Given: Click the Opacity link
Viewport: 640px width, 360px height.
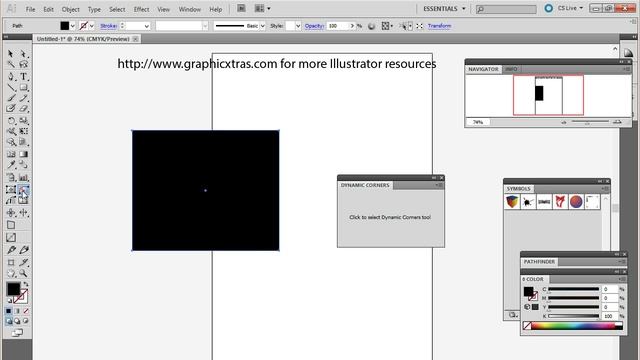Looking at the screenshot, I should [x=314, y=26].
